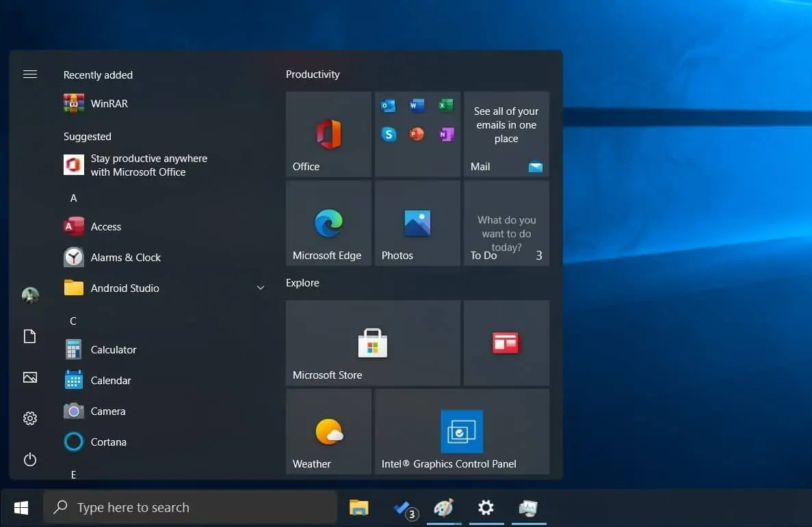Viewport: 812px width, 527px height.
Task: Click the Windows Start button
Action: pos(21,507)
